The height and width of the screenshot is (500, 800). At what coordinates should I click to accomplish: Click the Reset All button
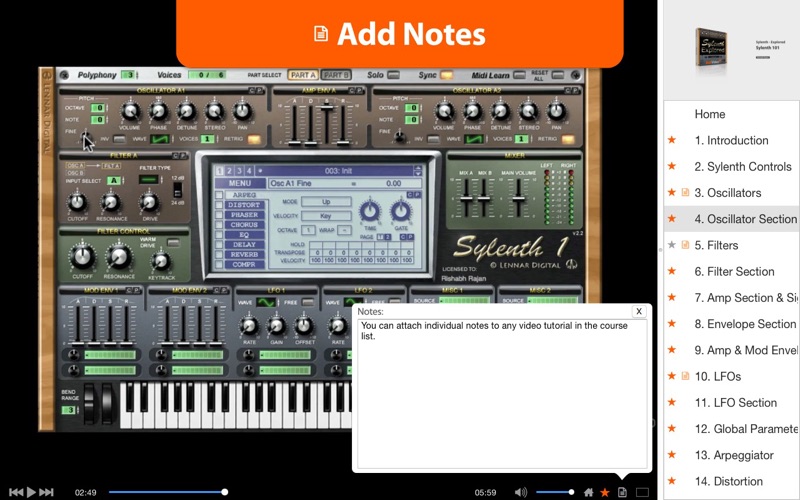[x=558, y=75]
